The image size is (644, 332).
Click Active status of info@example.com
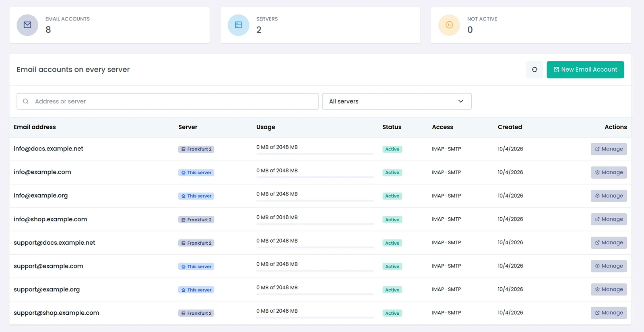pos(392,173)
